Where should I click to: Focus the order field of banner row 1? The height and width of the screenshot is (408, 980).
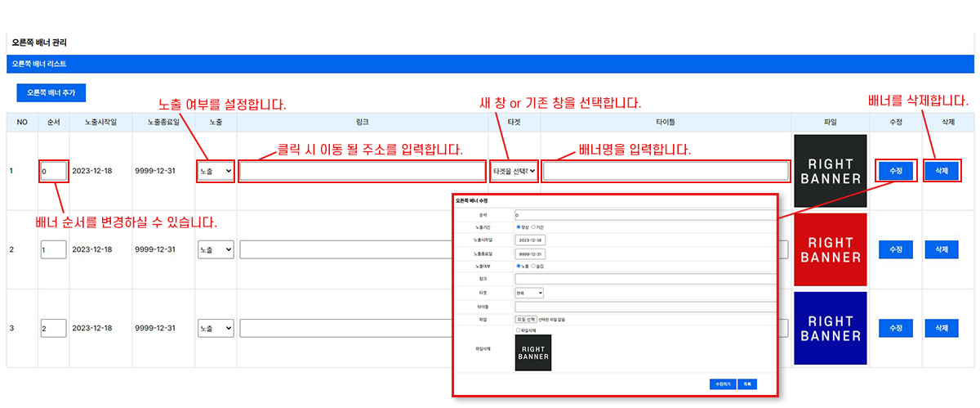click(x=53, y=172)
